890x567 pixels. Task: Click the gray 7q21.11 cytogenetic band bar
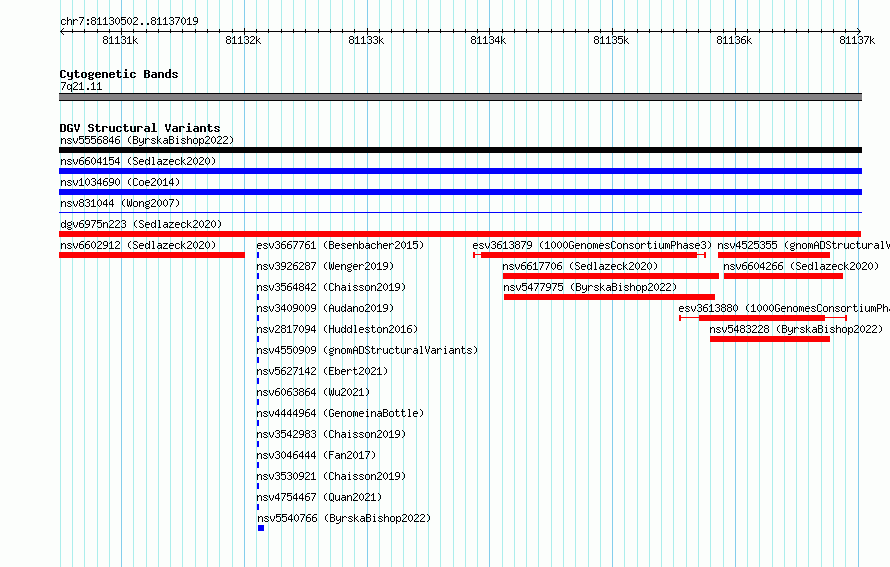click(x=460, y=97)
